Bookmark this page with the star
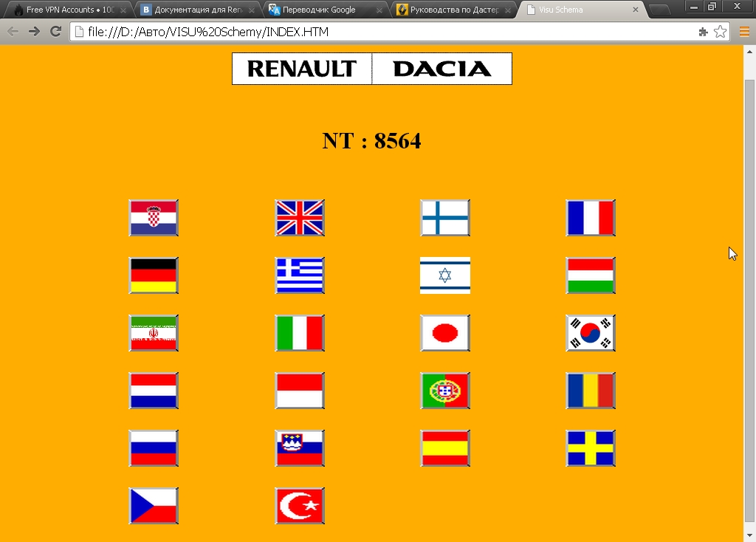This screenshot has width=756, height=542. 720,32
